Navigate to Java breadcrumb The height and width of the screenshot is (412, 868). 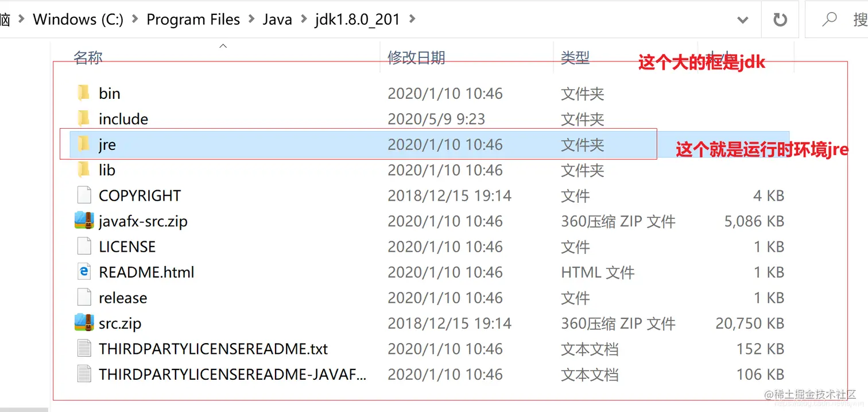277,20
